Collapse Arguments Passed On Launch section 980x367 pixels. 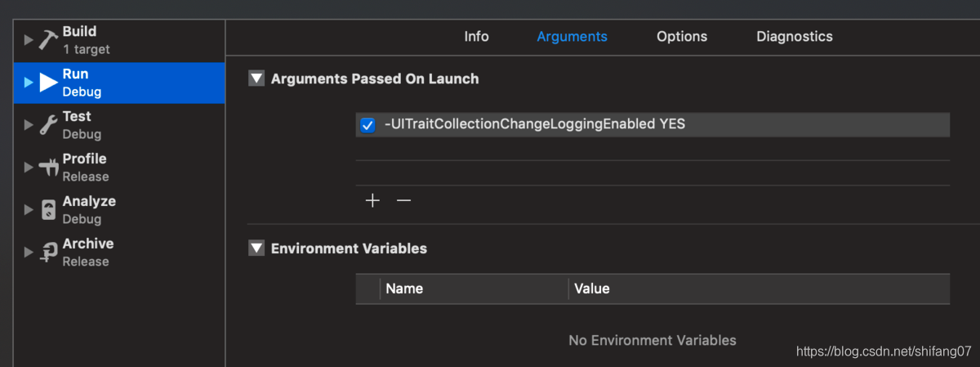coord(256,78)
